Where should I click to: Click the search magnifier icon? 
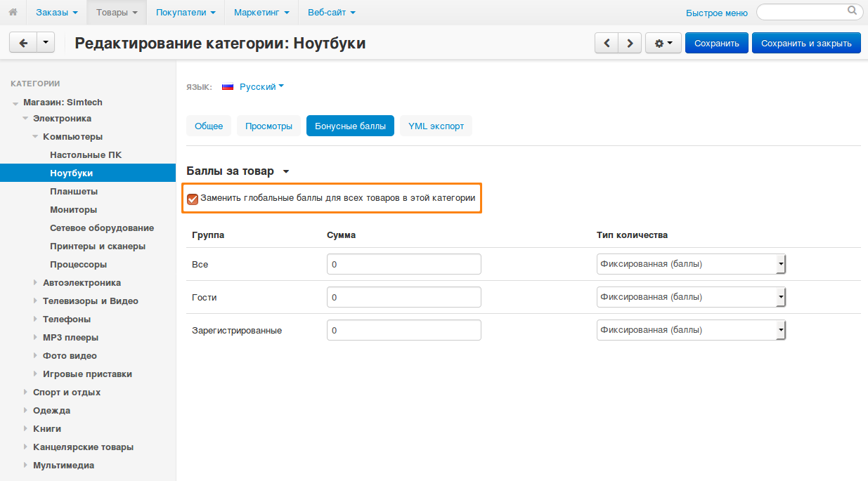tap(852, 11)
